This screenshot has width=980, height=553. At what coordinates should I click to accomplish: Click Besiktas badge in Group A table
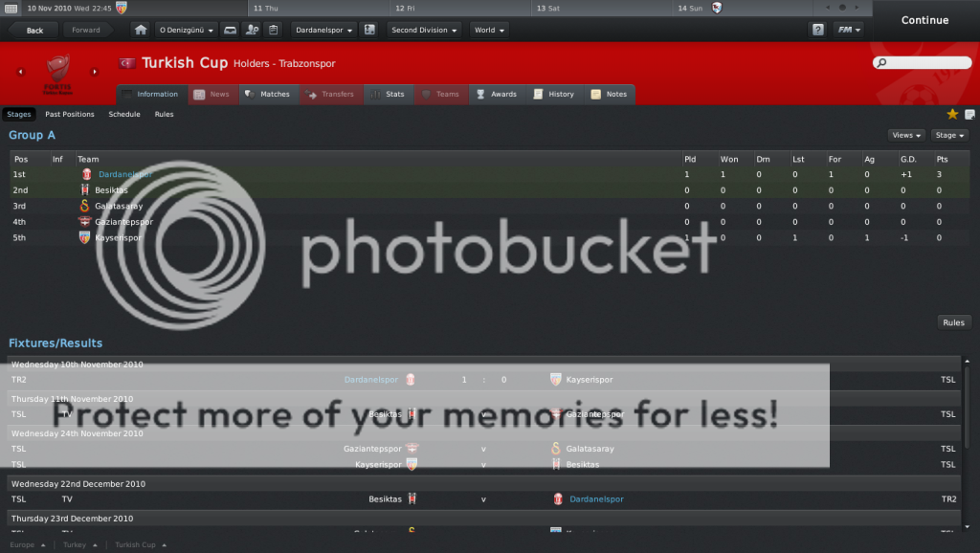point(84,190)
